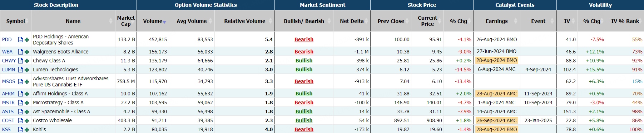The image size is (644, 133).
Task: Sort by the IV % Rank header
Action: pos(625,21)
